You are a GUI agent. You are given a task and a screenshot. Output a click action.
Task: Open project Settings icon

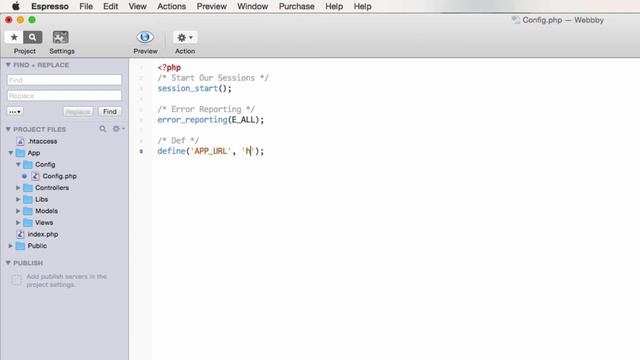click(x=60, y=37)
